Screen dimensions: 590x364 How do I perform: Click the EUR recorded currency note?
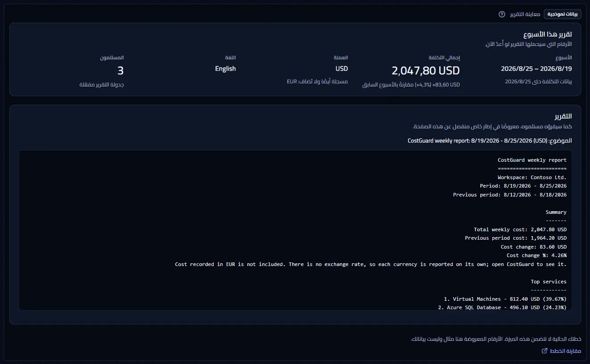(317, 82)
